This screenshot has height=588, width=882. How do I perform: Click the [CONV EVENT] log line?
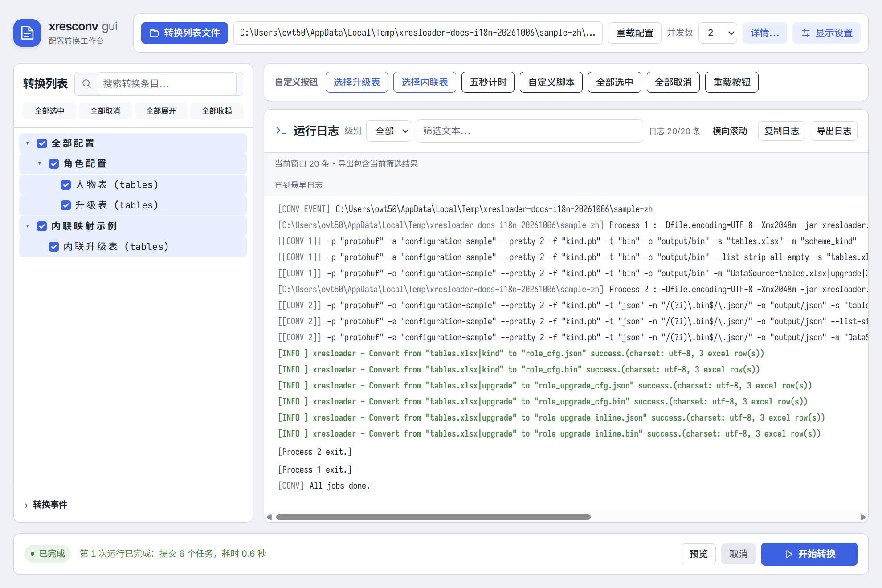465,209
